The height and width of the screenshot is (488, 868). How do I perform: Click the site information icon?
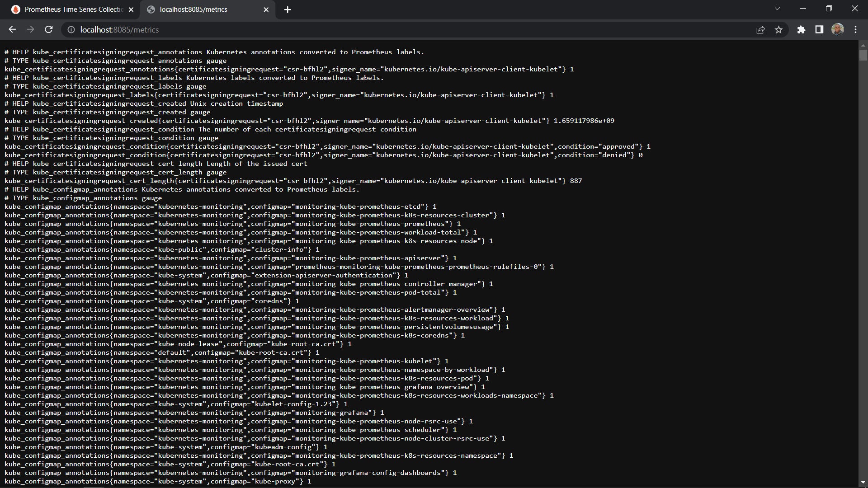click(x=71, y=29)
